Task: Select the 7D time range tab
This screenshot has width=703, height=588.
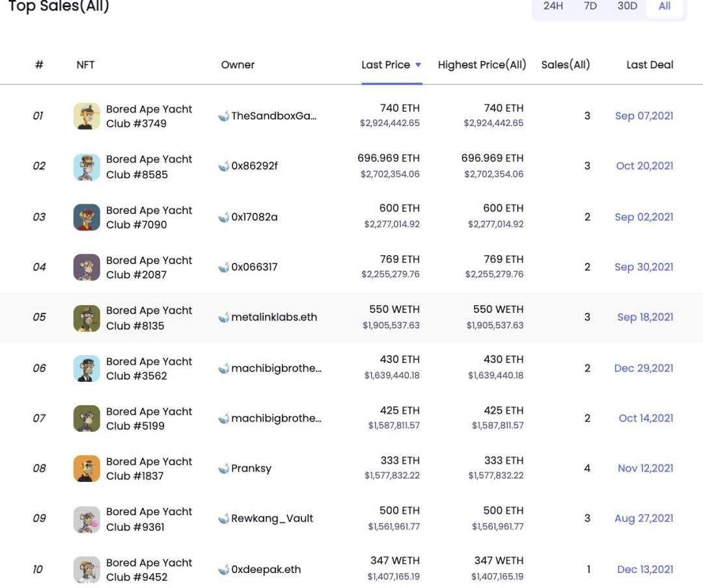Action: tap(590, 6)
